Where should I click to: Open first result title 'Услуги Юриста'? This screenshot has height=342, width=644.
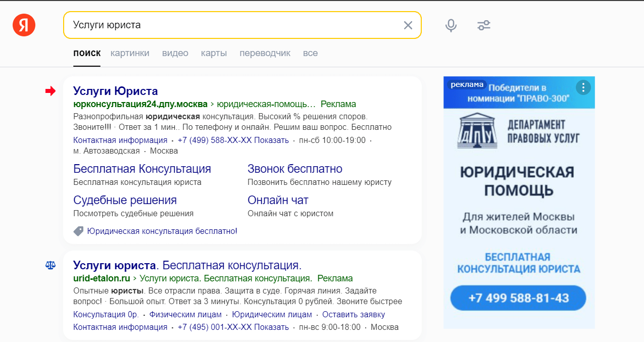coord(116,91)
